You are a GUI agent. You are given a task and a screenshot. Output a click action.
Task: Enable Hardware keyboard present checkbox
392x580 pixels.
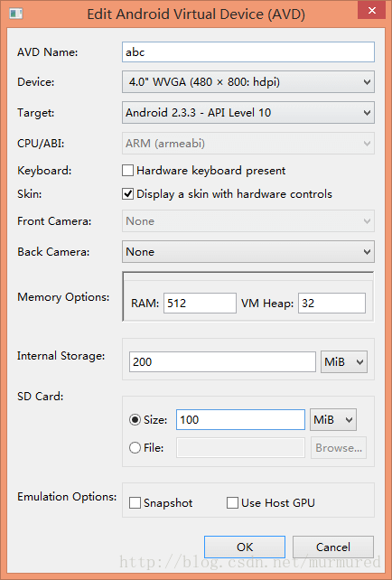click(127, 171)
